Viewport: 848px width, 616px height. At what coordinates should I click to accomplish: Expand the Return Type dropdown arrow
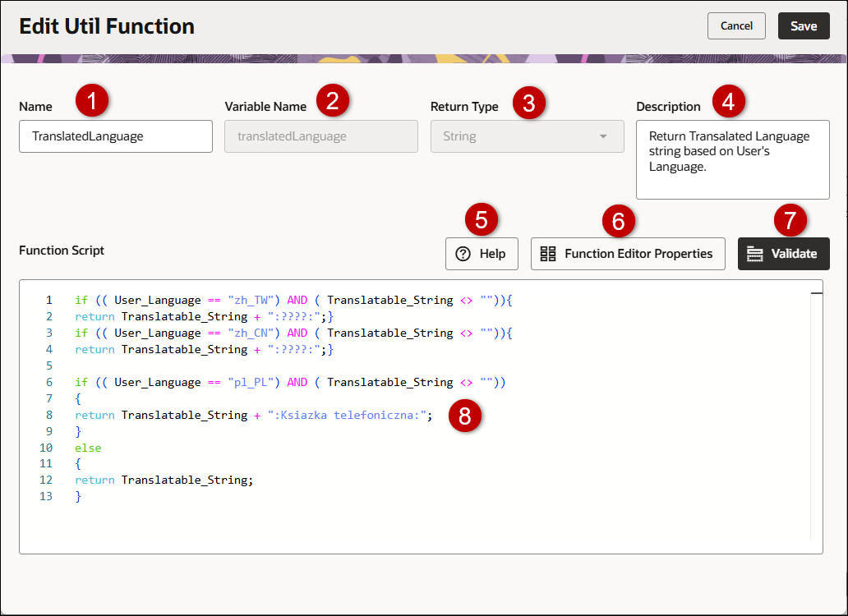603,136
